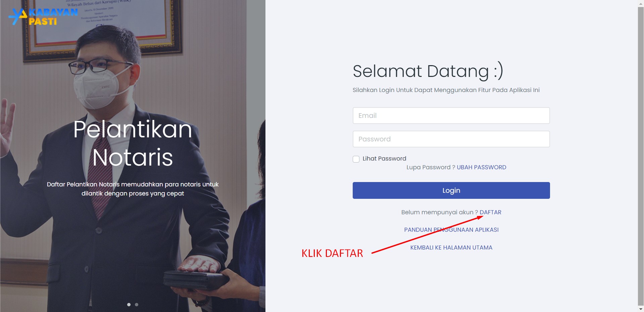Focus the Email input field
Image resolution: width=644 pixels, height=312 pixels.
pyautogui.click(x=451, y=116)
